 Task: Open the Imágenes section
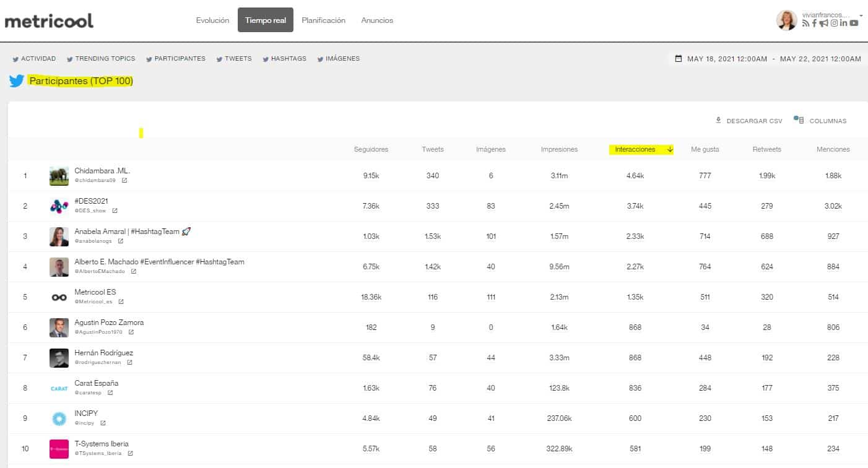pos(338,59)
